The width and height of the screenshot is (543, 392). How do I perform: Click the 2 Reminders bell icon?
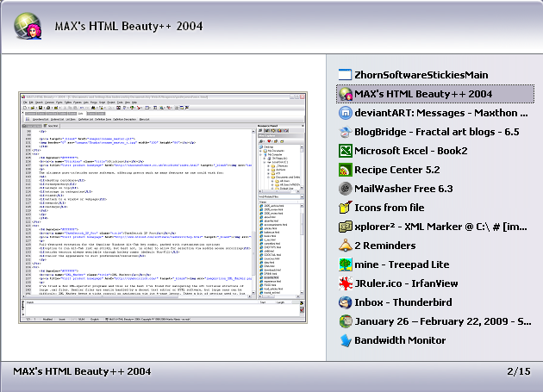[x=345, y=246]
